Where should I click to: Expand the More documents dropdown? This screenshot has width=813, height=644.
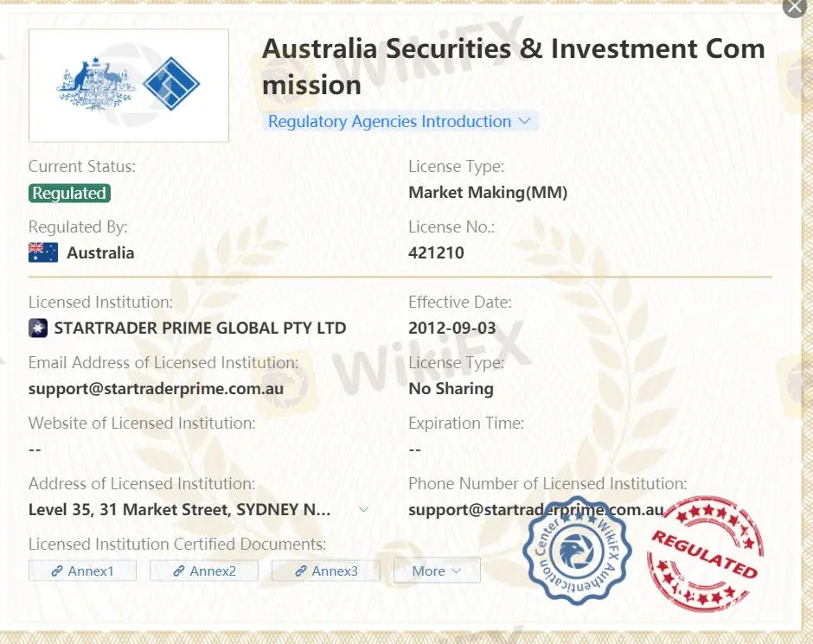[437, 571]
